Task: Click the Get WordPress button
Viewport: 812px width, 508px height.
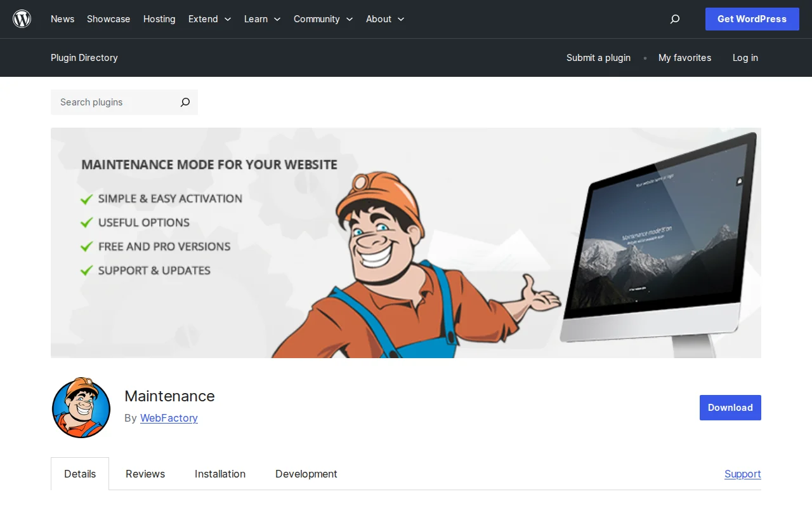Action: [x=752, y=19]
